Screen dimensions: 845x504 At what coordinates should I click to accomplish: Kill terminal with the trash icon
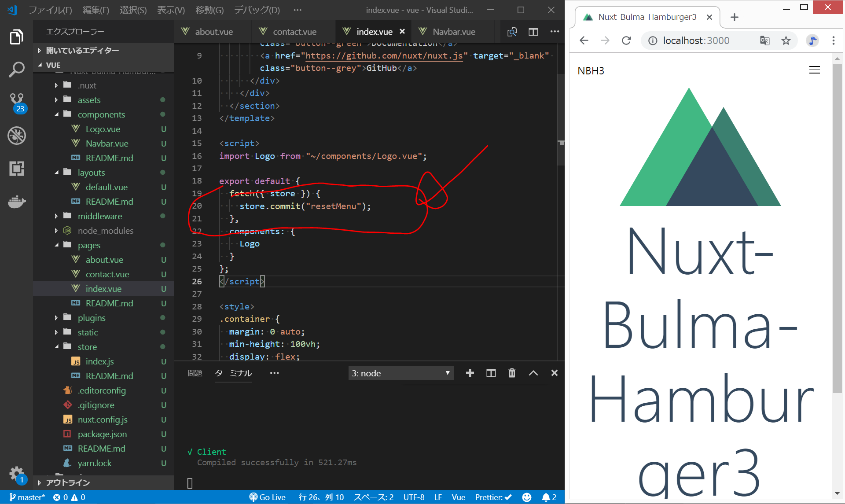point(512,373)
